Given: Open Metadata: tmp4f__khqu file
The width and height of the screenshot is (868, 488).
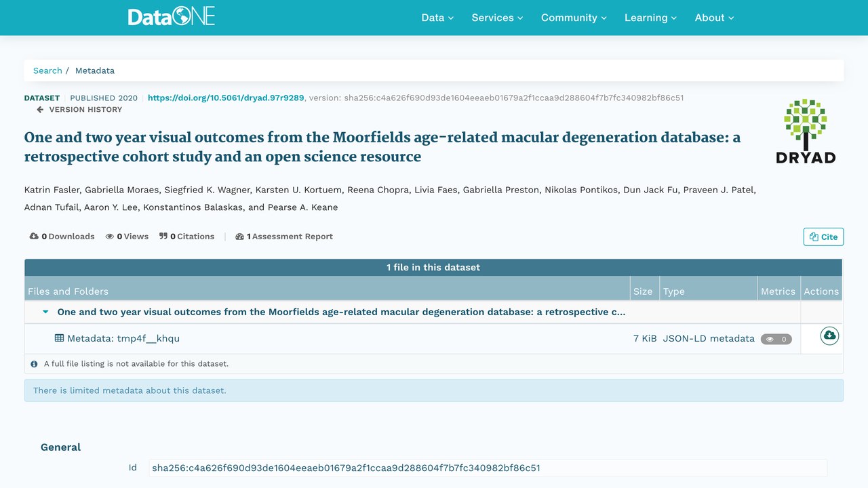Looking at the screenshot, I should [123, 338].
